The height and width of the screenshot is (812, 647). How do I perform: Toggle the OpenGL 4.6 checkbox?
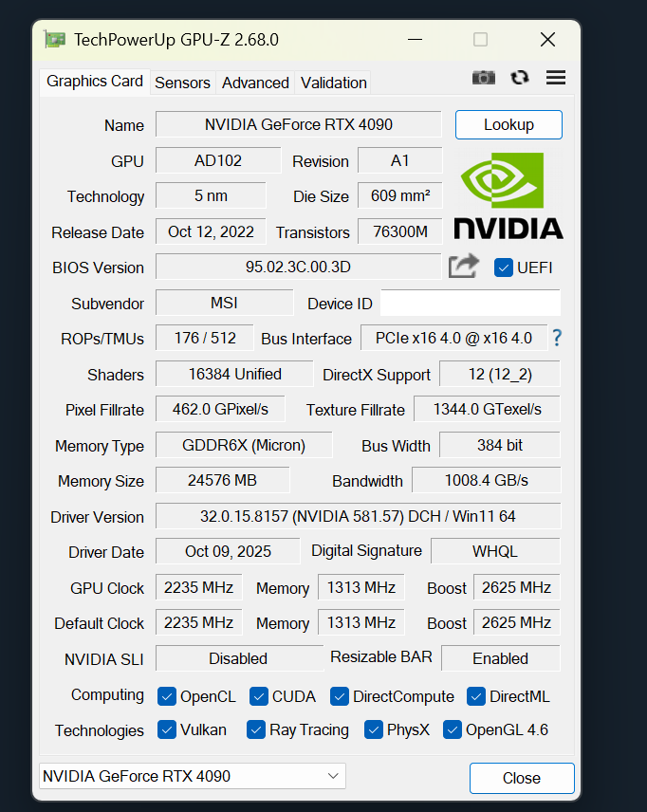point(453,729)
